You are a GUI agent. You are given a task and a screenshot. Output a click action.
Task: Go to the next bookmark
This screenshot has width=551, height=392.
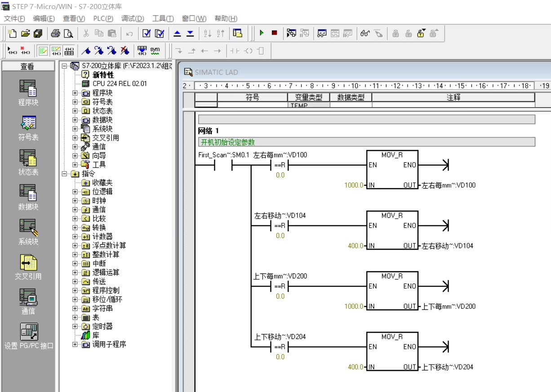(99, 51)
